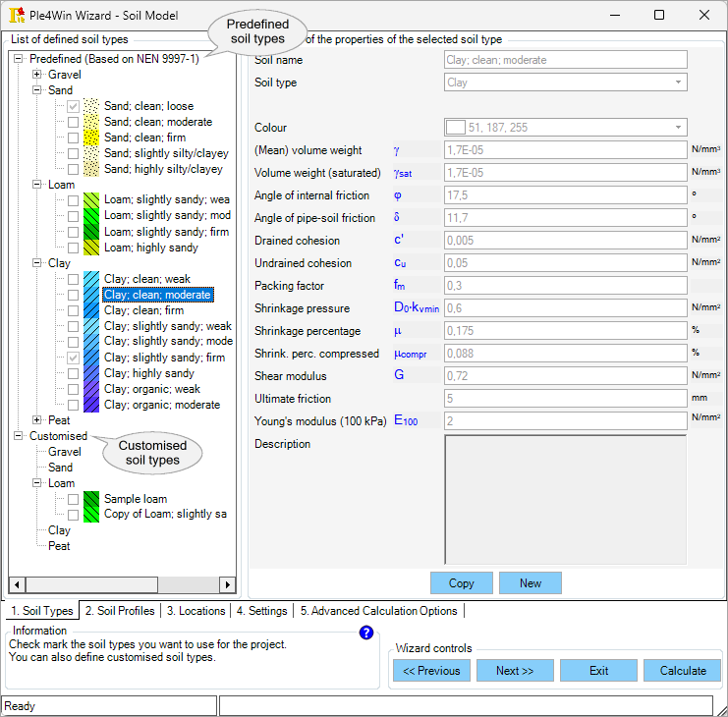Image resolution: width=728 pixels, height=717 pixels.
Task: Click the dotted icon of Sand; clean; loose
Action: (92, 106)
